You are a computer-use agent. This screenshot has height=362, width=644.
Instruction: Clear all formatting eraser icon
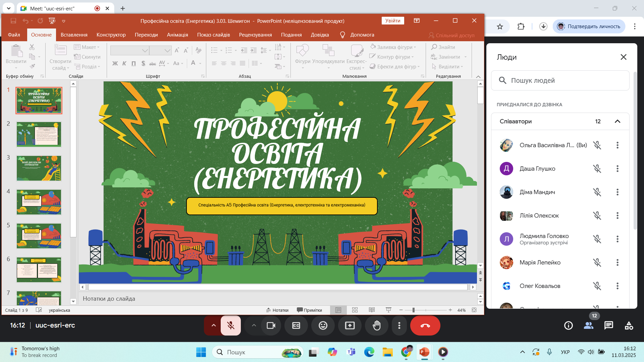pyautogui.click(x=199, y=51)
